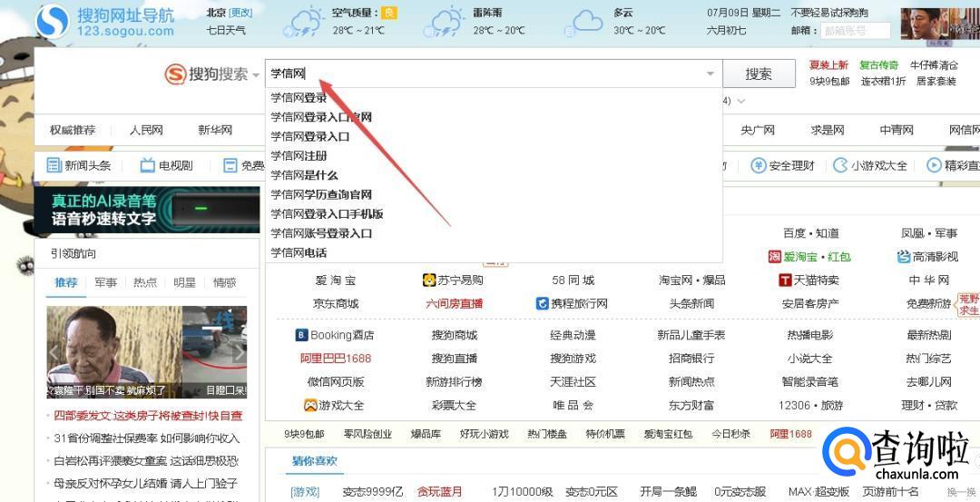Click the 搜索 search button
This screenshot has height=502, width=980.
(x=759, y=74)
